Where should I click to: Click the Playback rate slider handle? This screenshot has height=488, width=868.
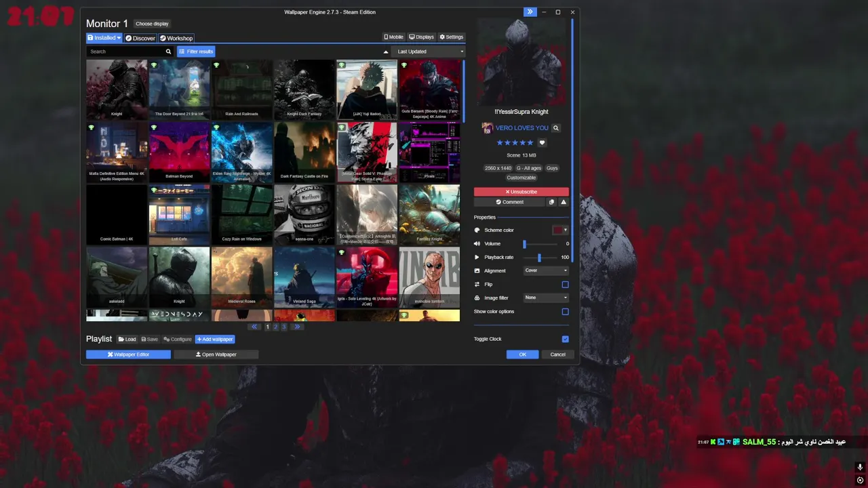pyautogui.click(x=539, y=258)
